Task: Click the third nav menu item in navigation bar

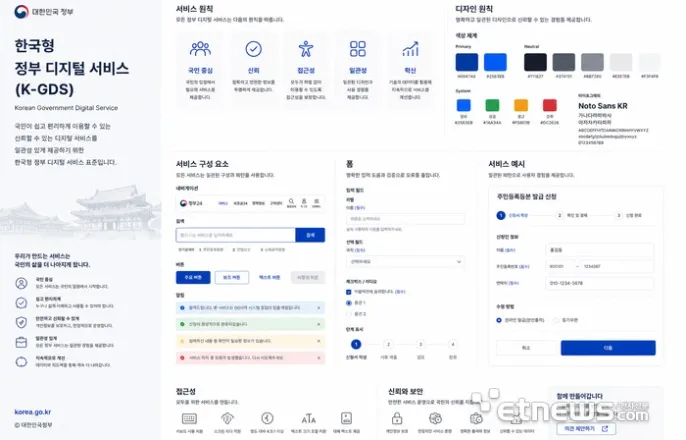Action: tap(259, 203)
